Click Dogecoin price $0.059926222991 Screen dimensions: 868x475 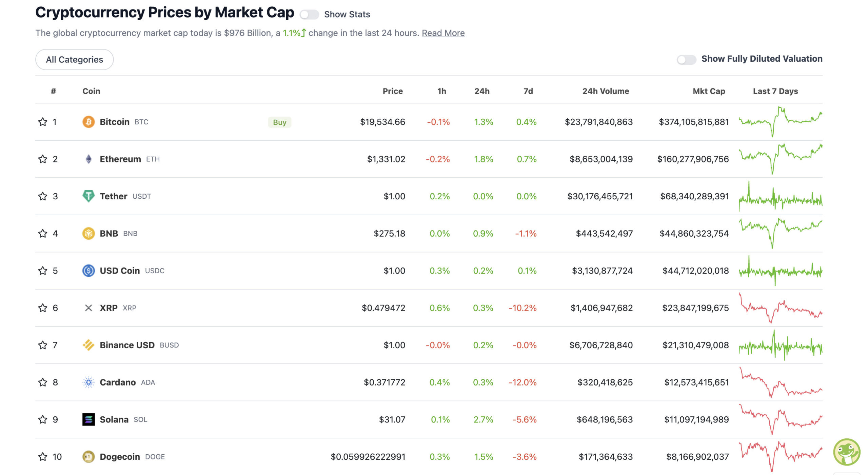[368, 457]
